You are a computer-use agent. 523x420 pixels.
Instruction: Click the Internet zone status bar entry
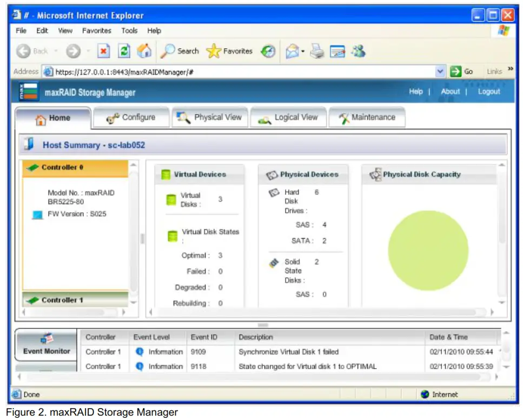440,395
